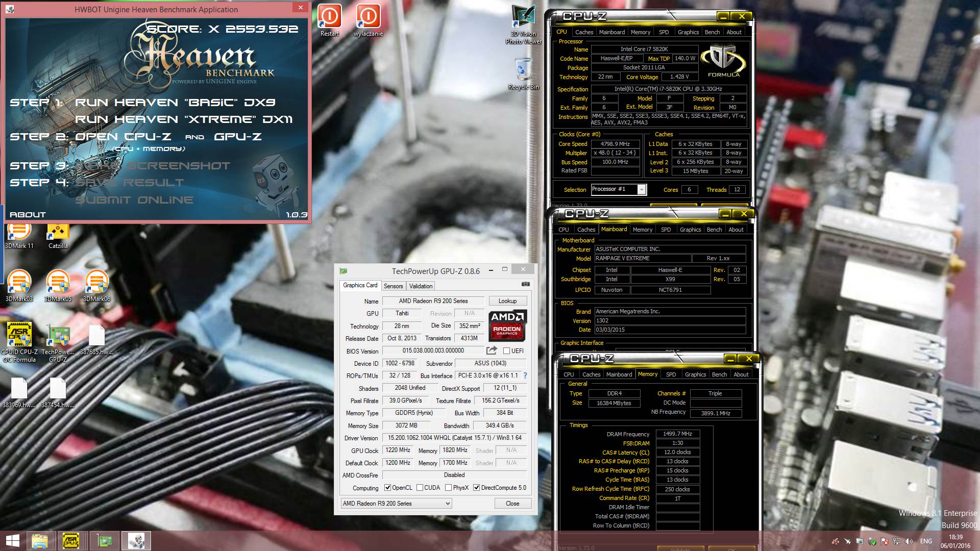Click the Tahiti GPU name field
Screen dimensions: 980x551
pyautogui.click(x=402, y=313)
